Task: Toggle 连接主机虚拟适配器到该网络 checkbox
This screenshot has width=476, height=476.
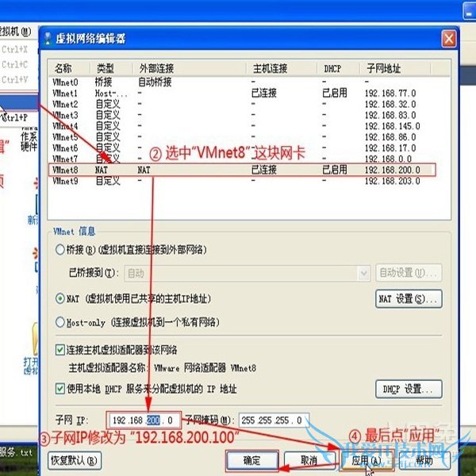Action: 60,350
